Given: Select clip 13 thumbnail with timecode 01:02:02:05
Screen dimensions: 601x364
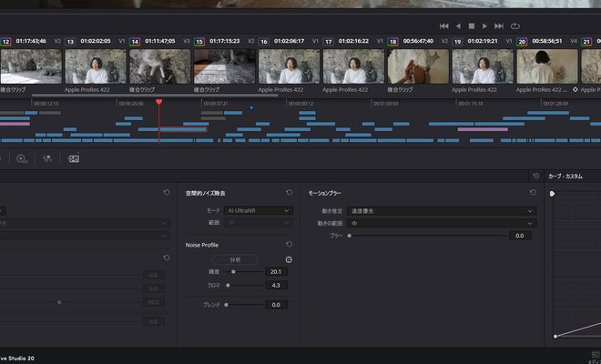Looking at the screenshot, I should [95, 66].
